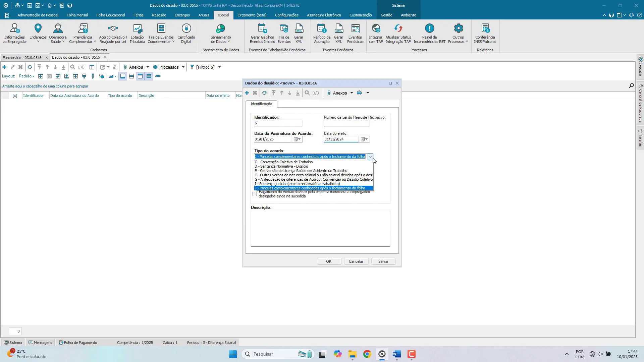Open the Folha Mensal menu
Screen dimensions: 644x362
tap(77, 15)
